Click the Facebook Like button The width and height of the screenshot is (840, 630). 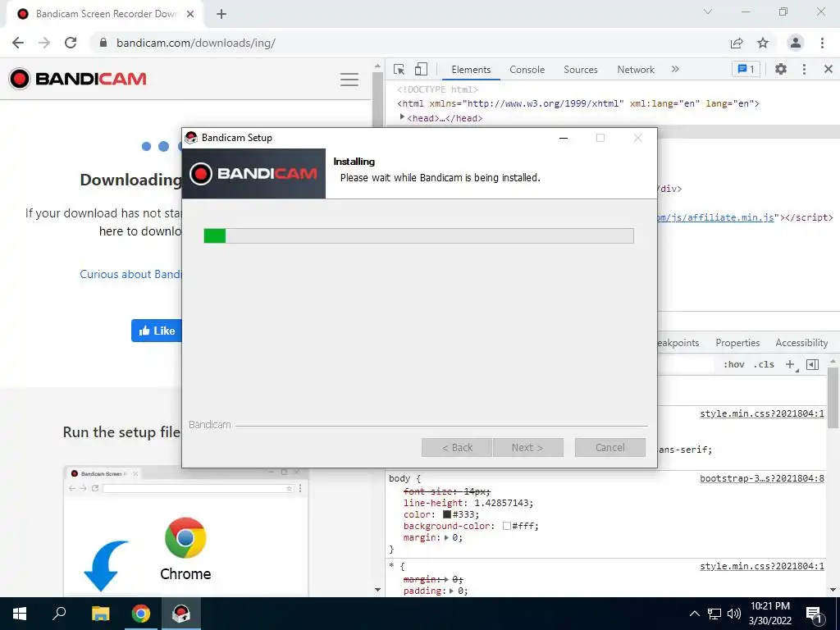(157, 331)
